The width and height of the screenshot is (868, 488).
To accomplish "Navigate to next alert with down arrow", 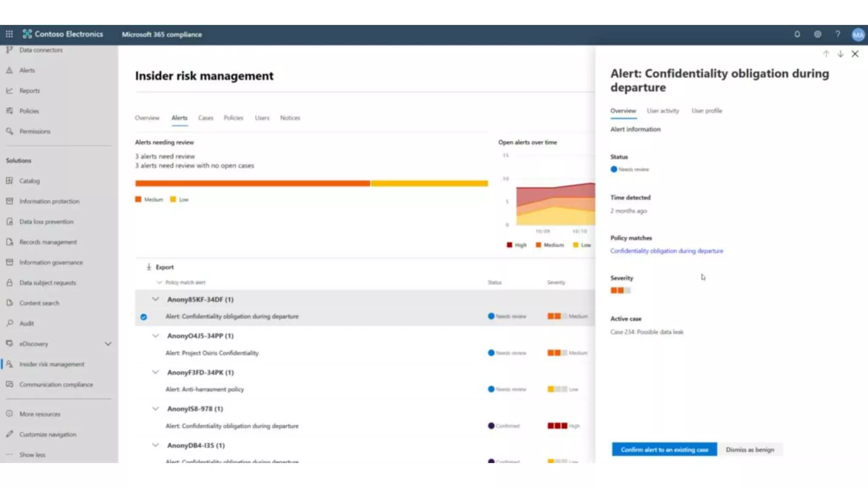I will point(840,54).
